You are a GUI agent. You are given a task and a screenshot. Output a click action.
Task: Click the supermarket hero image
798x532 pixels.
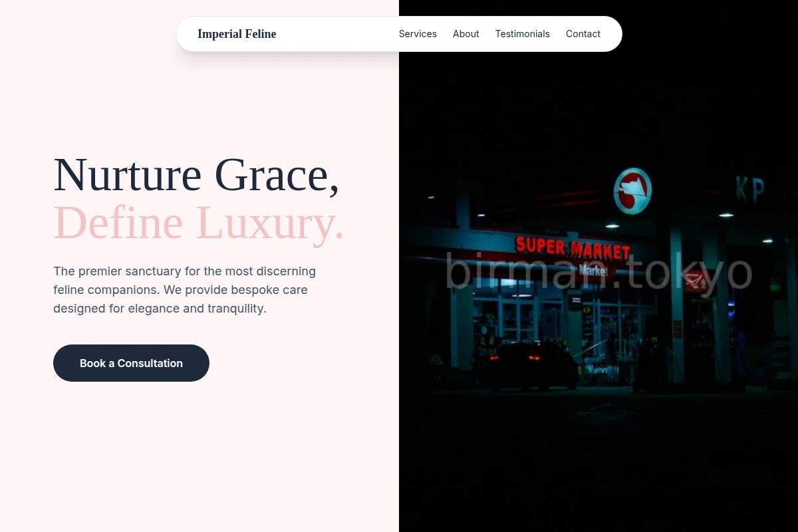[x=598, y=266]
